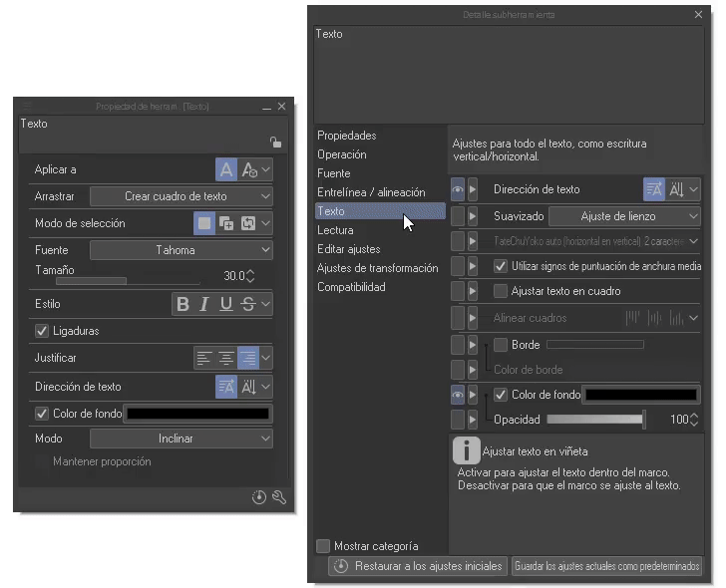The width and height of the screenshot is (726, 588).
Task: Click Guardar los ajustes actuales como predeterminados
Action: pyautogui.click(x=606, y=566)
